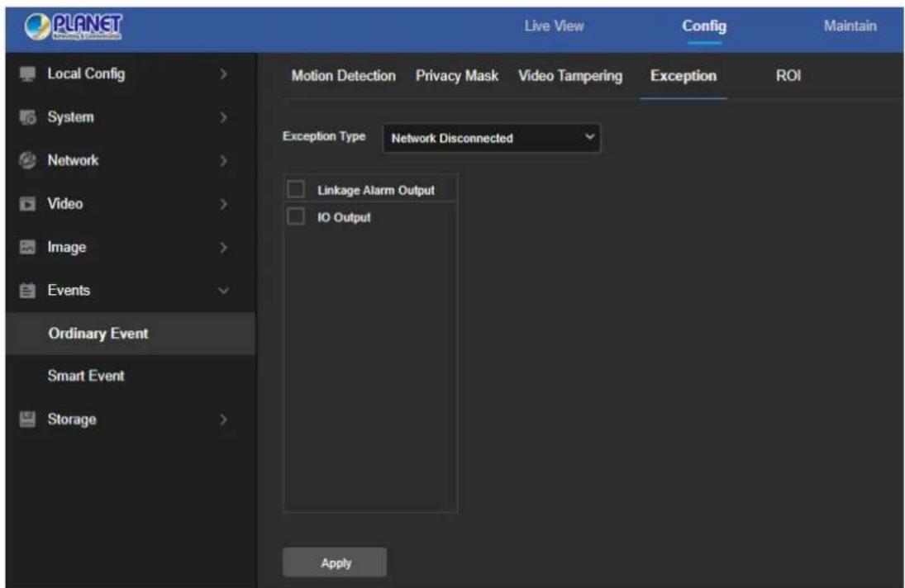This screenshot has height=588, width=905.
Task: Switch to Motion Detection tab
Action: coord(344,75)
